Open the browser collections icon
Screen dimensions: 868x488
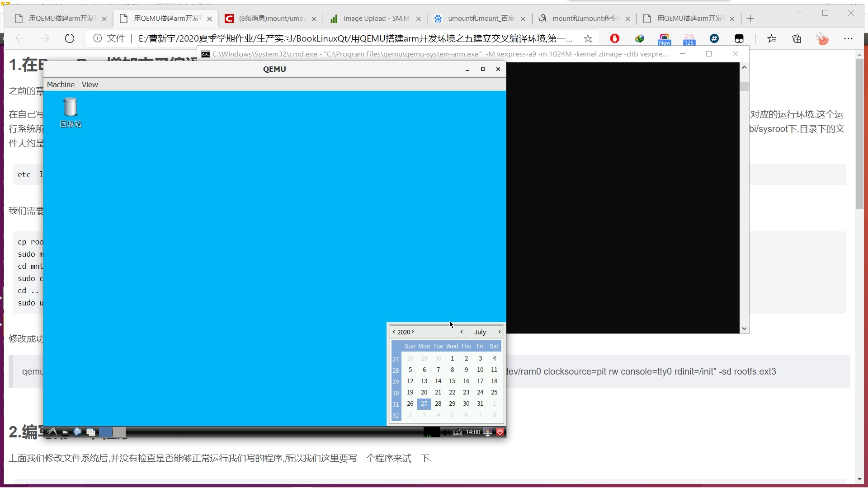tap(797, 39)
